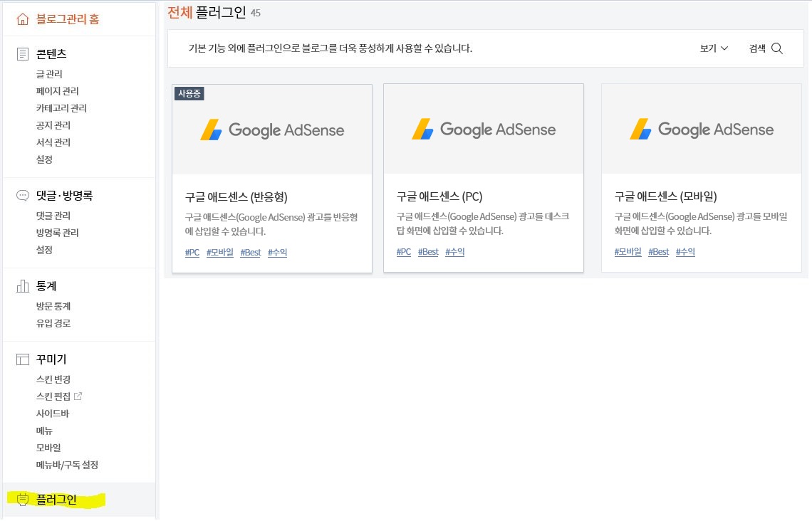
Task: Click 반응형 card description text
Action: tap(271, 224)
